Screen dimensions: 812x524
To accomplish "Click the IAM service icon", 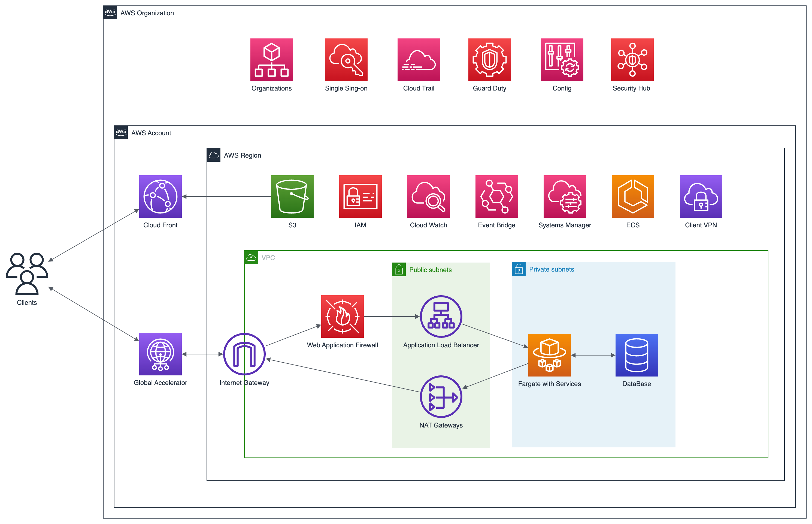I will tap(360, 196).
